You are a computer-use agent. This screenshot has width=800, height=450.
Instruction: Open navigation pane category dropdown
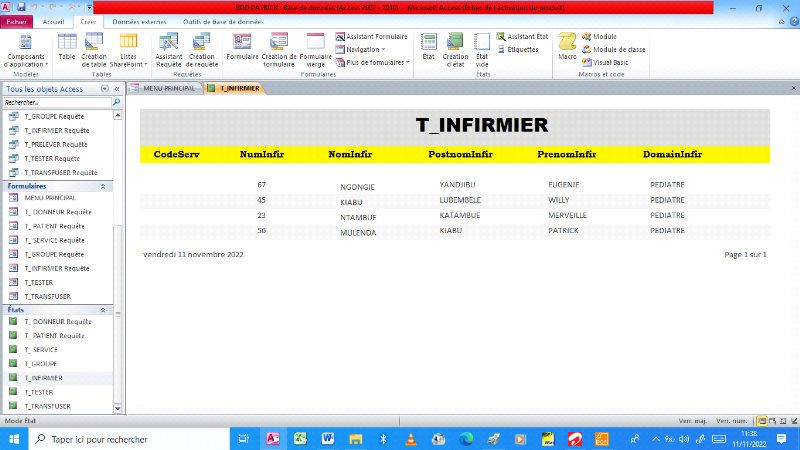click(x=105, y=89)
